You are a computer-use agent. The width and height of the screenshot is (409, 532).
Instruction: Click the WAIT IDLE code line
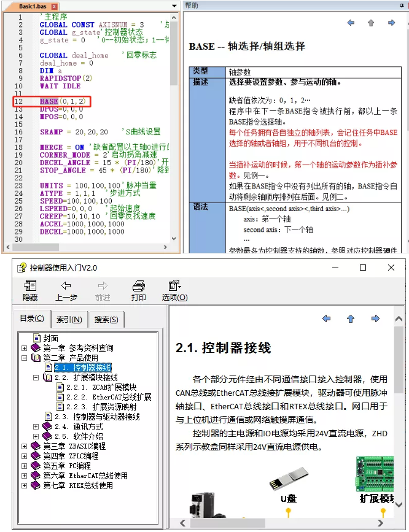click(60, 86)
